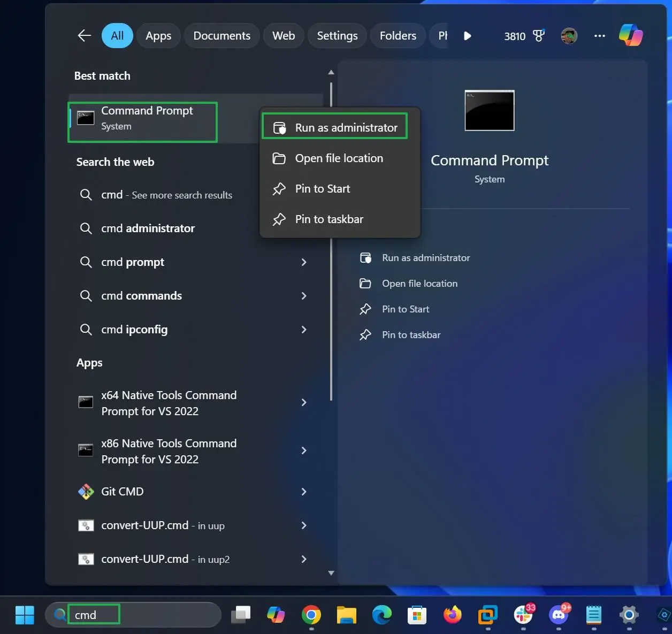Open Discord from the taskbar
Viewport: 672px width, 634px height.
(x=559, y=615)
